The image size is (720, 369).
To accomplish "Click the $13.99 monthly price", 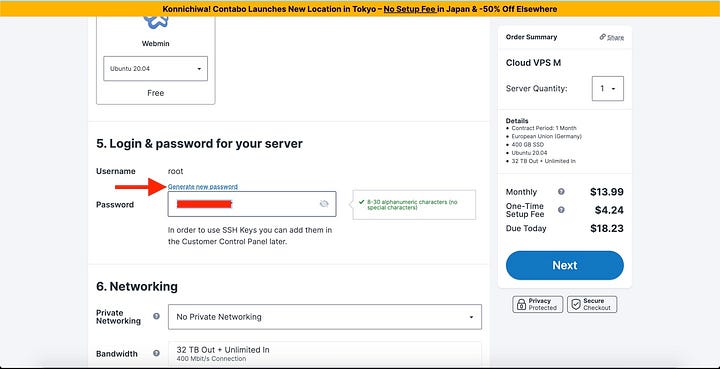I will 607,192.
